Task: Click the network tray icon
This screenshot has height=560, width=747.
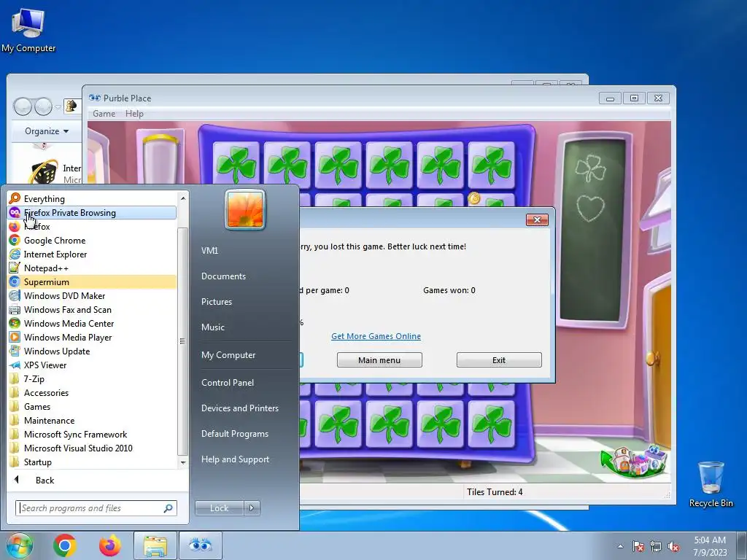Action: tap(656, 546)
